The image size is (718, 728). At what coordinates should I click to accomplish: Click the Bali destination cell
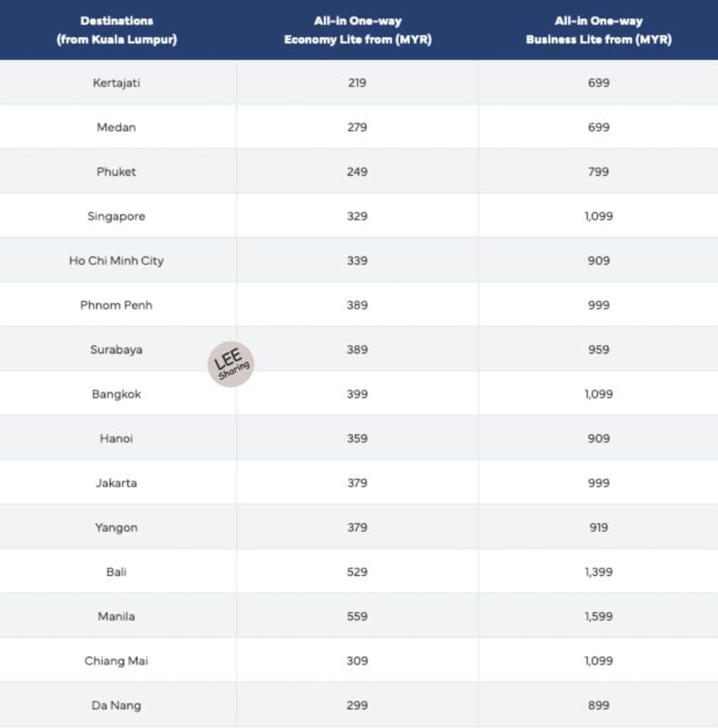[x=116, y=572]
